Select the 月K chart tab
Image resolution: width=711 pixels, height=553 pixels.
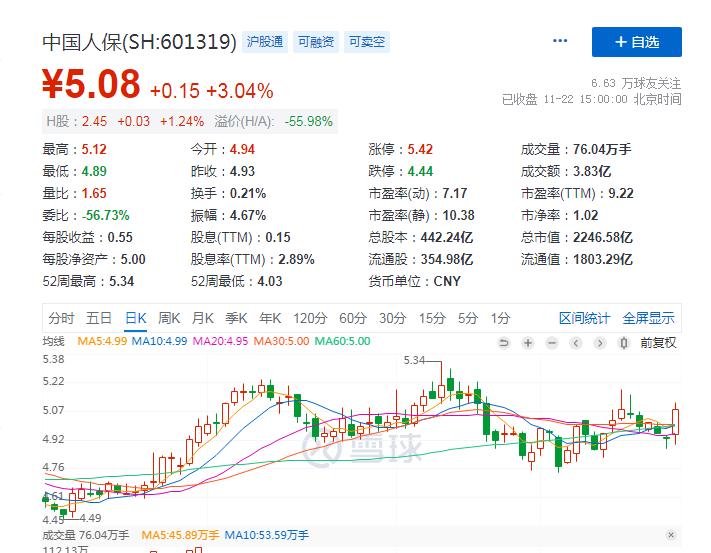[x=203, y=318]
